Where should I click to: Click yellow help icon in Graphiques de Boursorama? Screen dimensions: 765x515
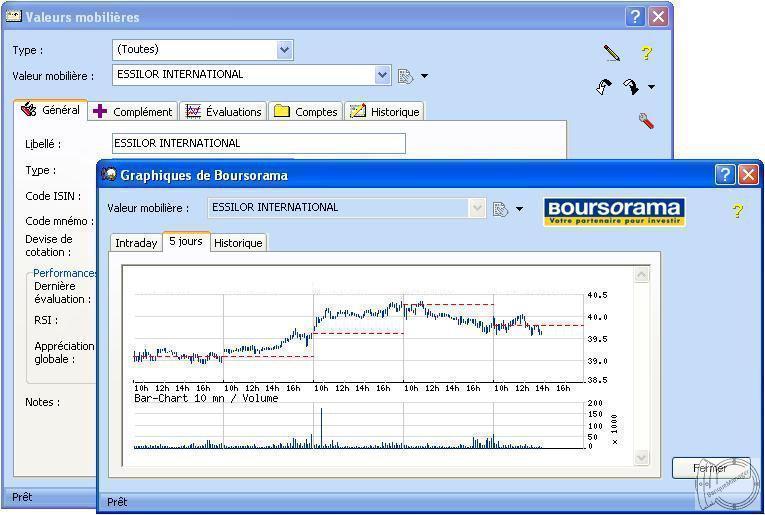737,211
